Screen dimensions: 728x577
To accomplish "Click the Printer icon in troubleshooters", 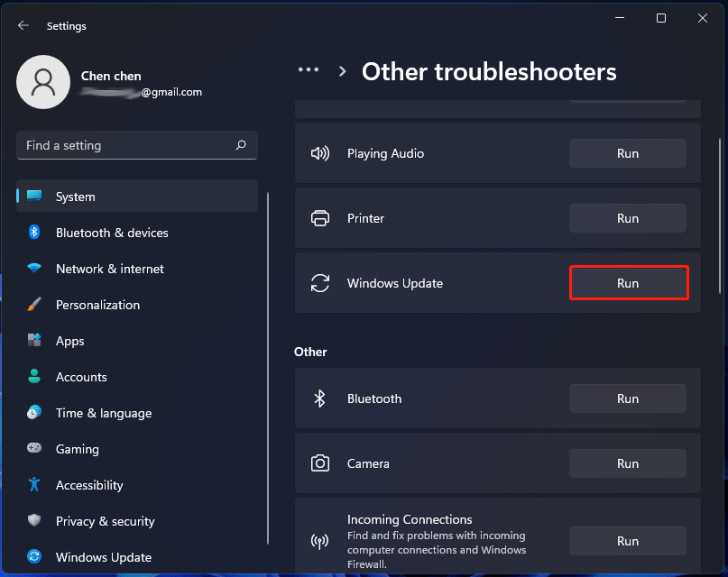I will click(x=320, y=218).
